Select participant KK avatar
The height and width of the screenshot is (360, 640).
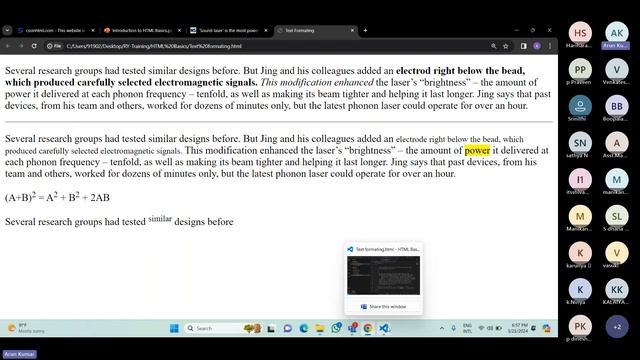click(x=617, y=289)
